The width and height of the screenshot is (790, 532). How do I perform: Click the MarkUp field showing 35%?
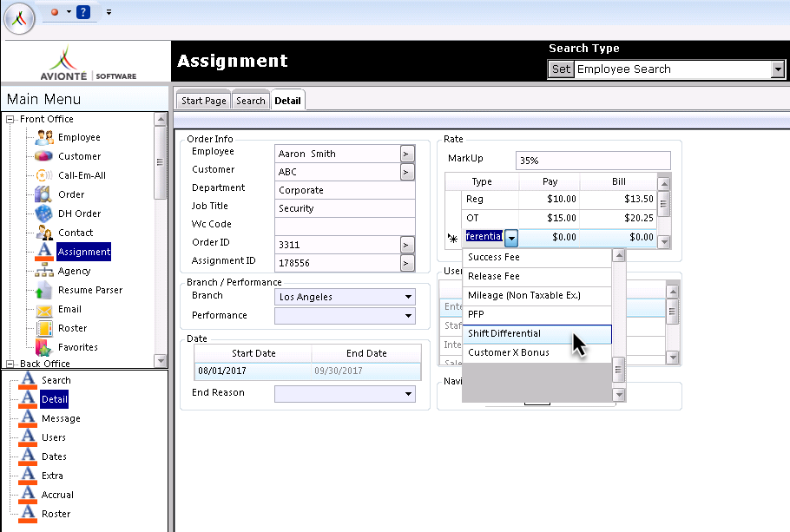coord(593,161)
